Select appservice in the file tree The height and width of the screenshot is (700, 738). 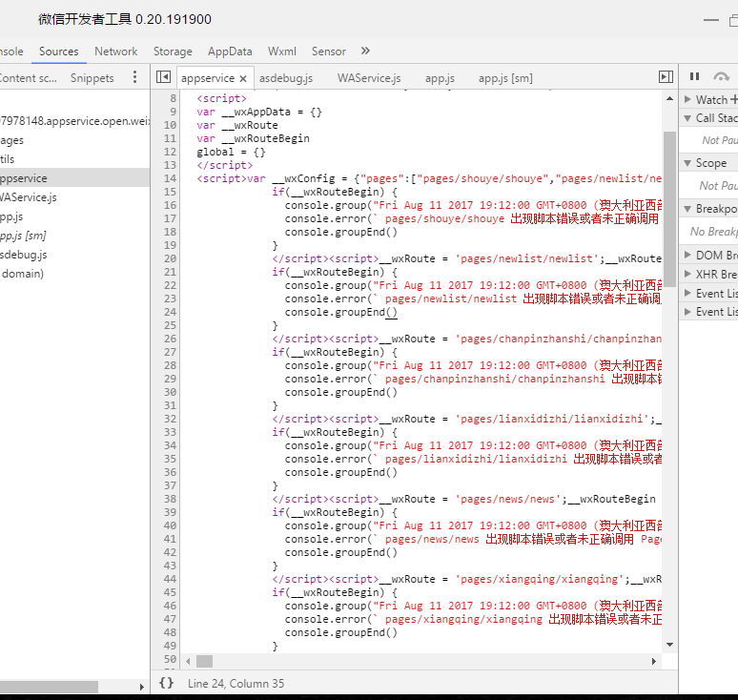(x=74, y=178)
